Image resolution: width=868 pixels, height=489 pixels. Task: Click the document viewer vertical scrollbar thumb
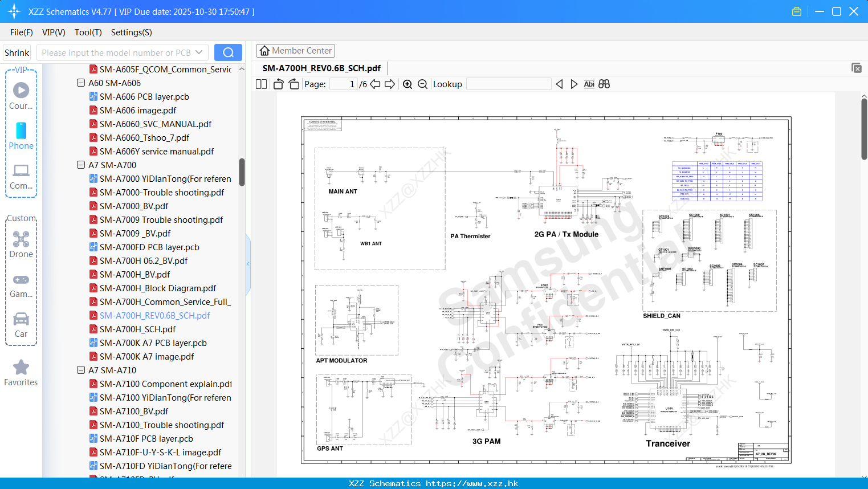click(864, 129)
